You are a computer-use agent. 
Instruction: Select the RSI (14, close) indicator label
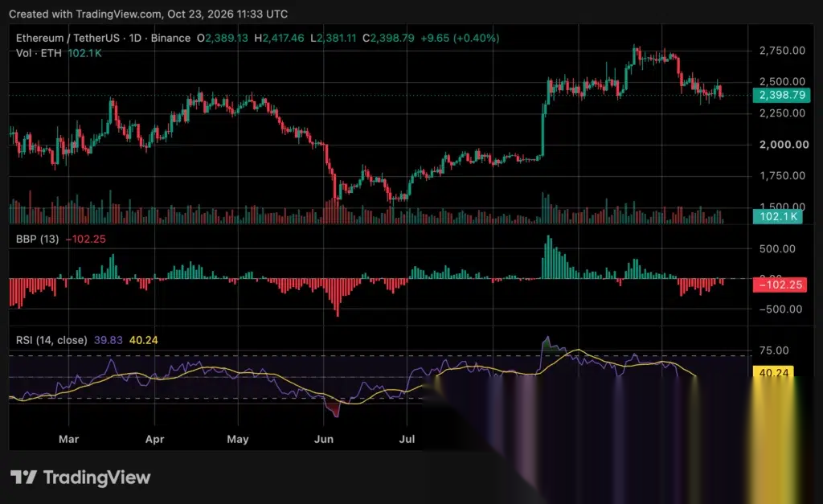(x=51, y=340)
